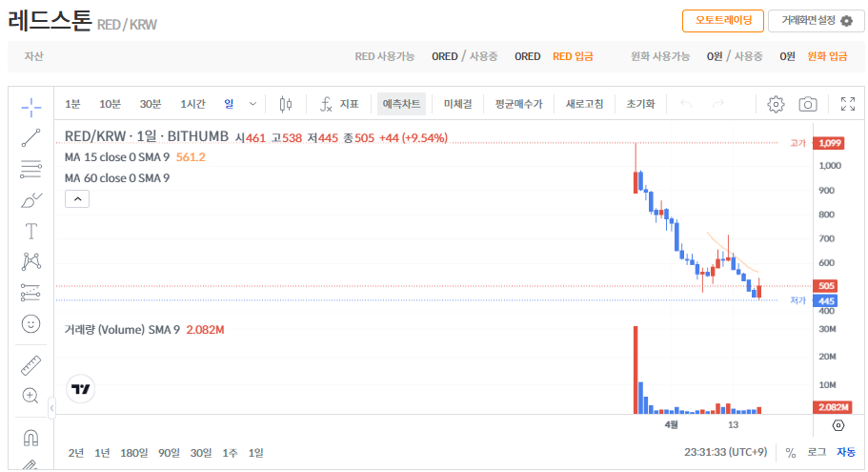
Task: Toggle 평균매수가 display
Action: click(x=518, y=104)
